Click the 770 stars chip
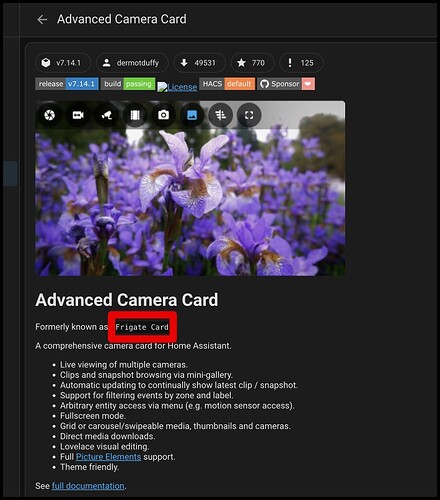Screen dimensions: 440x500 click(252, 63)
